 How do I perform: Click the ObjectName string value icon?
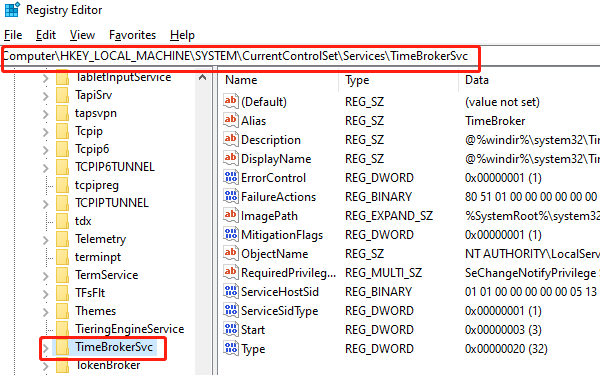click(231, 253)
